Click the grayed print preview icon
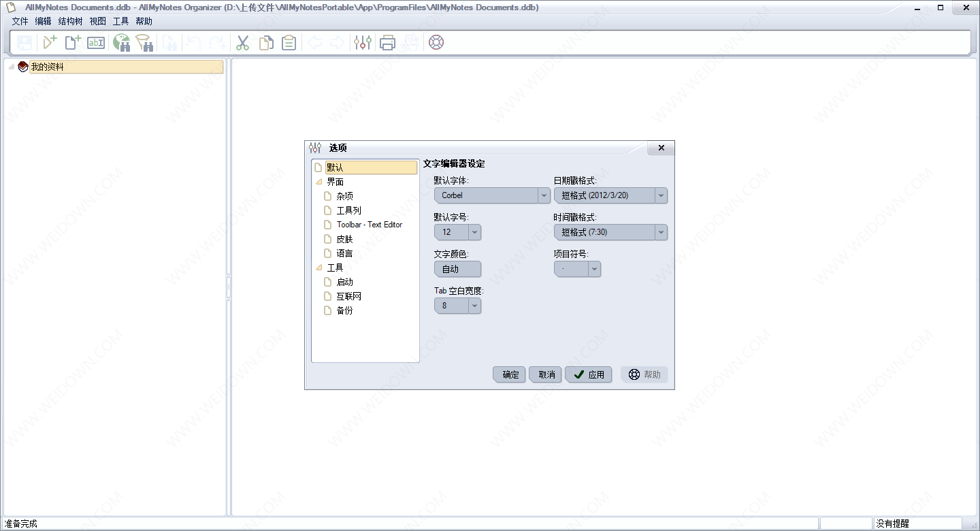980x531 pixels. tap(411, 43)
